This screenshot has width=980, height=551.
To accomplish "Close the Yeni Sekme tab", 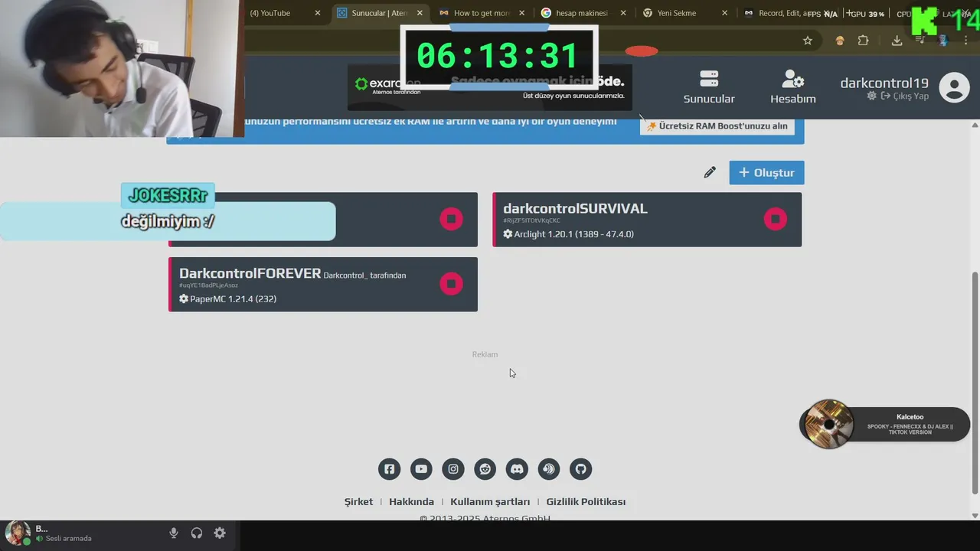I will (x=724, y=13).
